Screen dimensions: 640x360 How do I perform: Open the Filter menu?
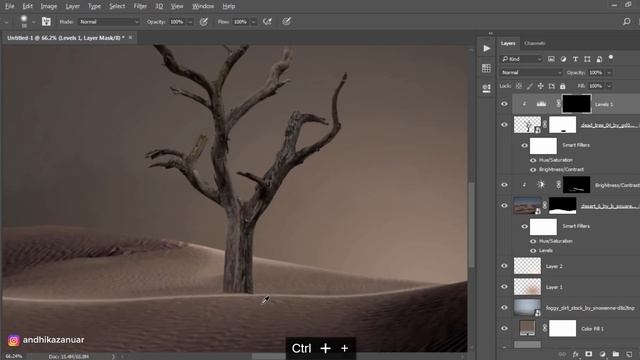tap(140, 6)
